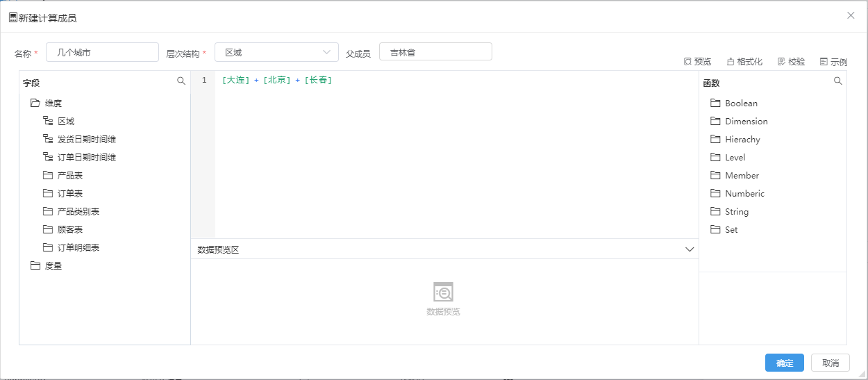Click the folder icon beside 产品表
The height and width of the screenshot is (380, 868).
[48, 175]
